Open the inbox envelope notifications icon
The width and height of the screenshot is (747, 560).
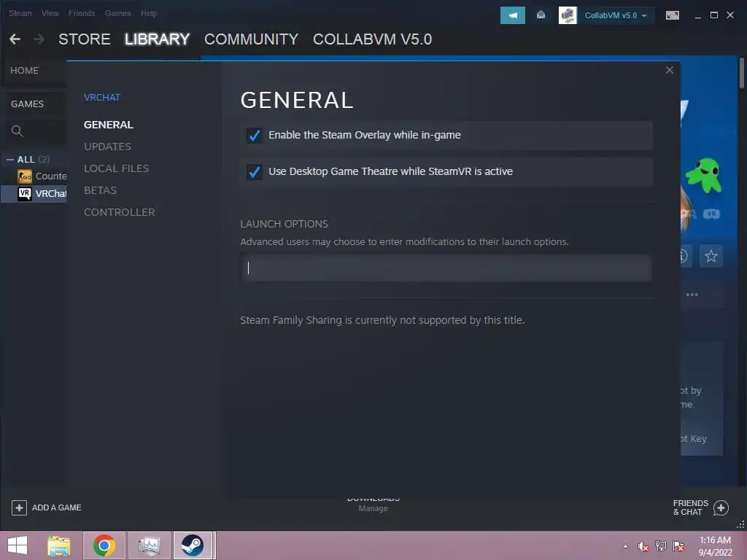click(x=541, y=15)
